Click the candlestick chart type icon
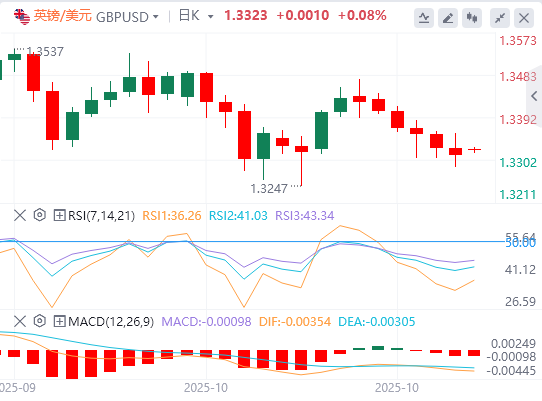Screen dimensions: 542x401 (472, 18)
